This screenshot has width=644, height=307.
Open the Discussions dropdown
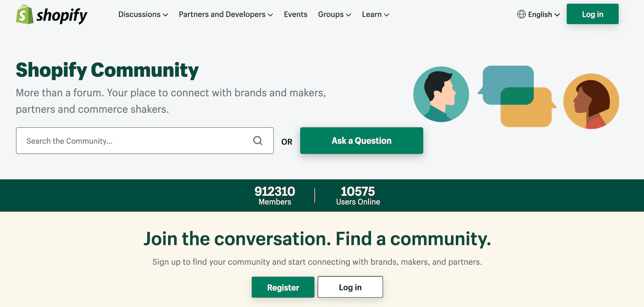coord(143,14)
